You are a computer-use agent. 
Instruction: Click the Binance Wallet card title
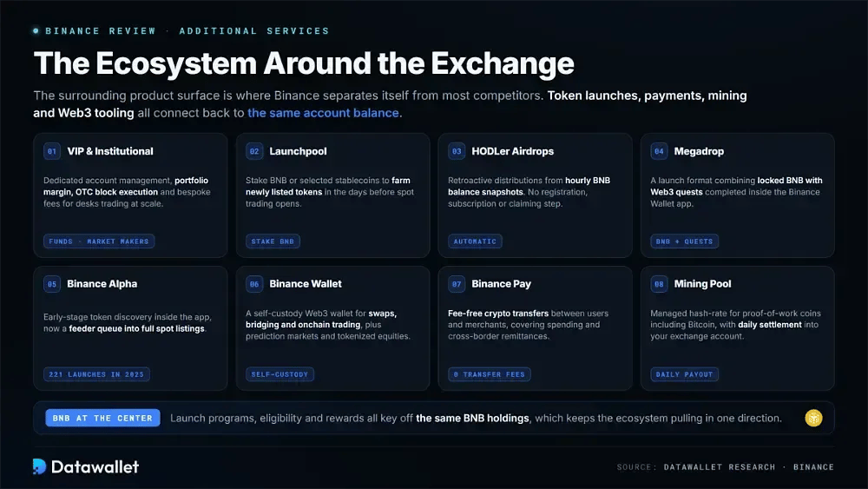tap(306, 284)
